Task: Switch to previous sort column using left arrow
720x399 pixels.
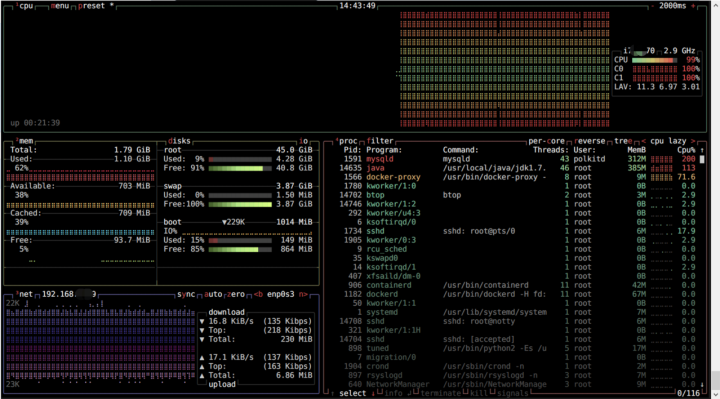Action: coord(643,141)
